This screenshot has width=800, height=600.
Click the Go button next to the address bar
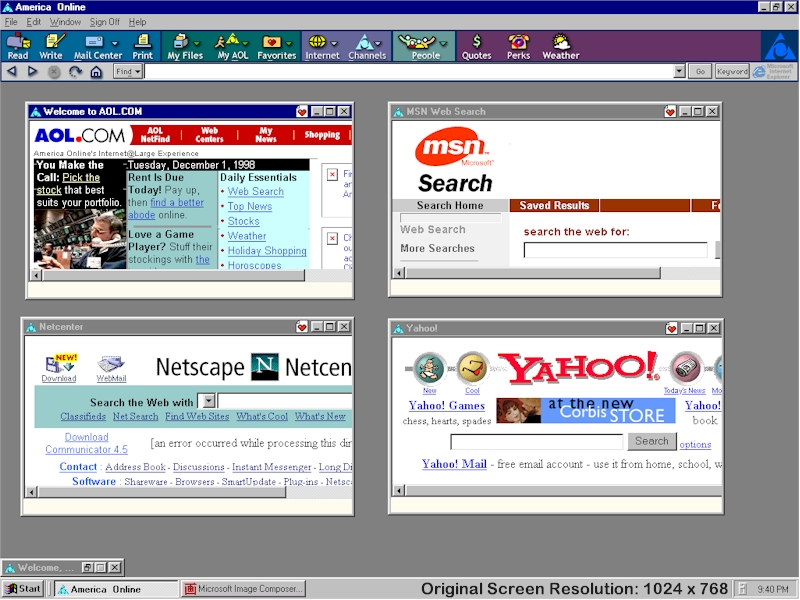point(700,72)
